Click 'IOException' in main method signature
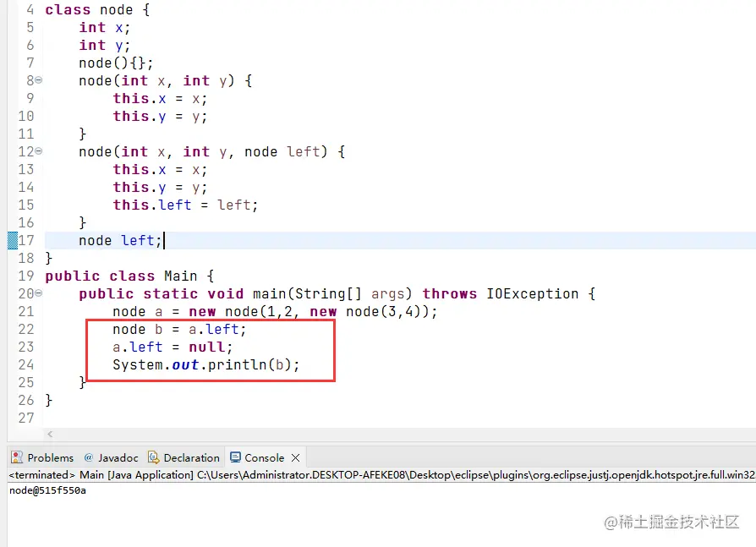Screen dimensions: 756x547 pyautogui.click(x=532, y=293)
